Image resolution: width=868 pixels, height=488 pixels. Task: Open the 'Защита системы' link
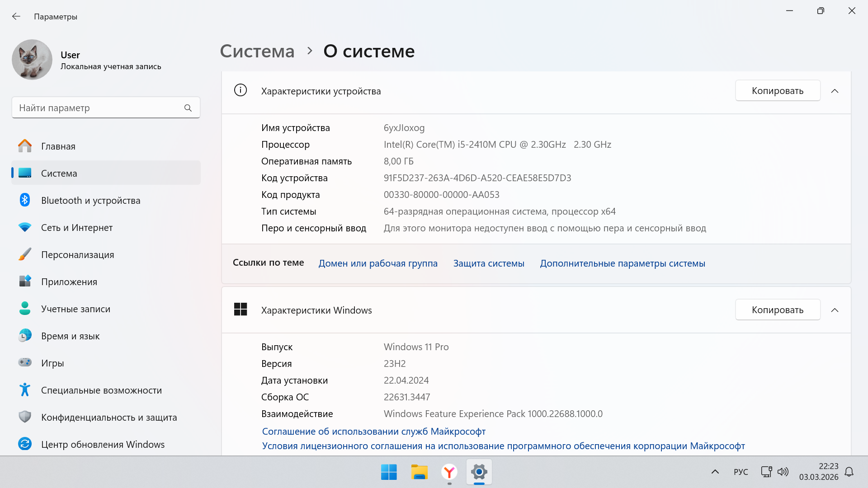pos(489,263)
